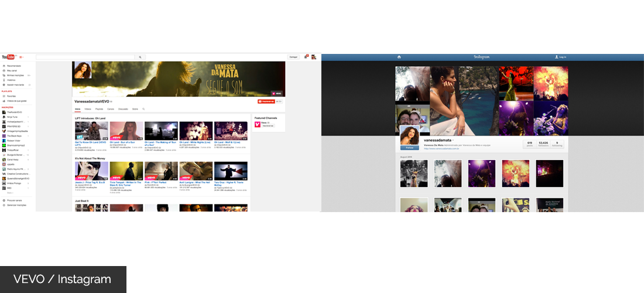The image size is (644, 293).
Task: Open Tinie Tempah - Written In The Stars thumbnail
Action: [x=126, y=171]
